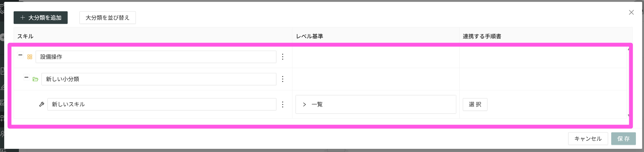The height and width of the screenshot is (152, 644).
Task: Open the three-dot menu for 設備操作
Action: pyautogui.click(x=283, y=57)
